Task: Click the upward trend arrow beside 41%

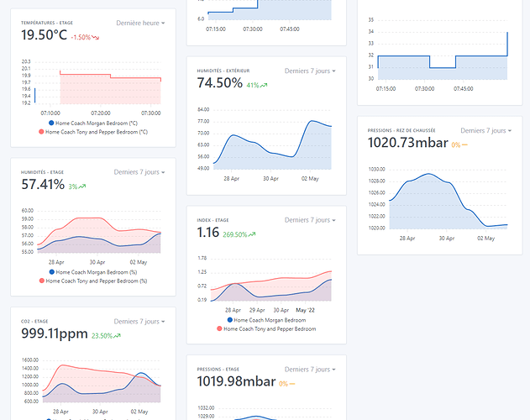Action: 264,85
